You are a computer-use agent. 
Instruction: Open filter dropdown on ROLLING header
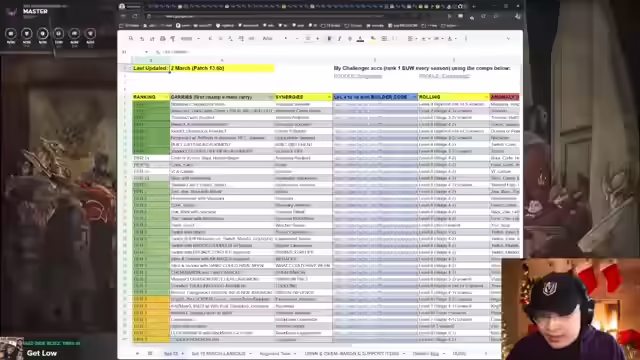(486, 97)
